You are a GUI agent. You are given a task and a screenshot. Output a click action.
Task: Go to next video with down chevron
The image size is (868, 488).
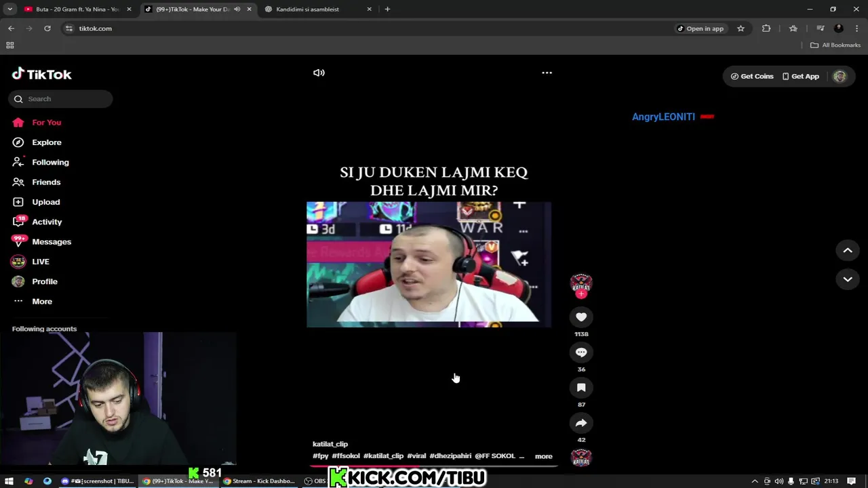[x=848, y=279]
